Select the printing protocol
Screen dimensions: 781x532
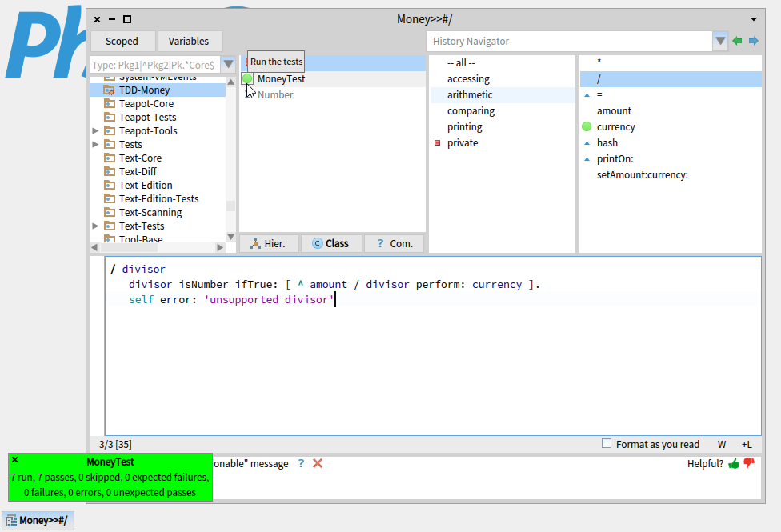click(464, 127)
